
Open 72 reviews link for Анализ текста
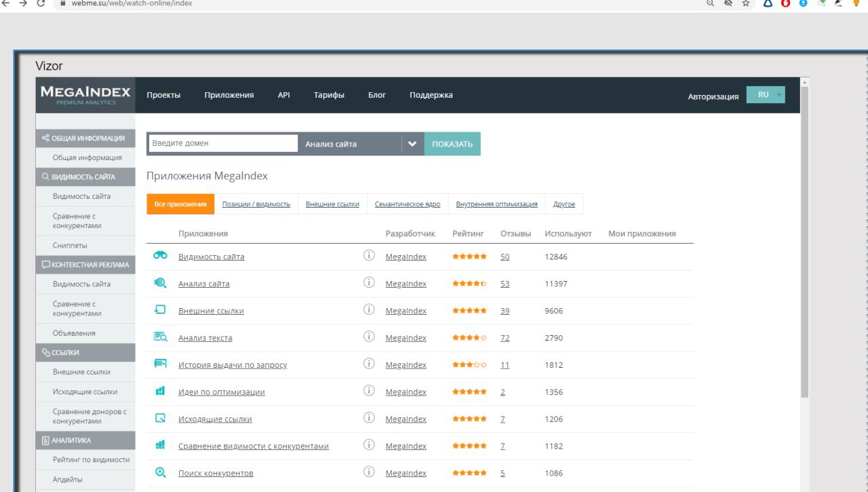[x=505, y=338]
